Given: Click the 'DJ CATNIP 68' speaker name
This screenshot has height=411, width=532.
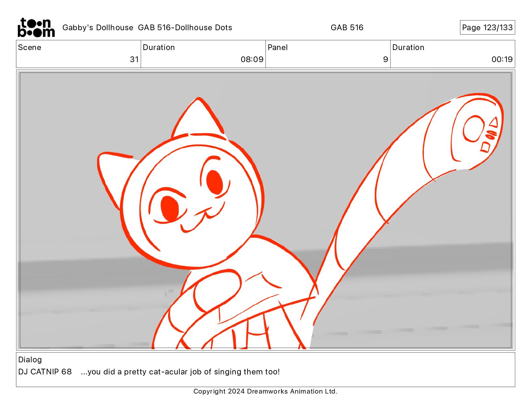Looking at the screenshot, I should coord(45,372).
